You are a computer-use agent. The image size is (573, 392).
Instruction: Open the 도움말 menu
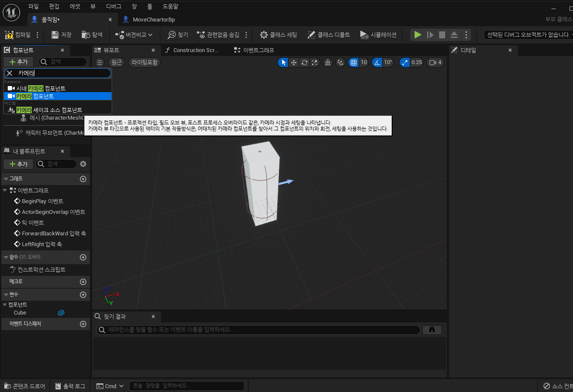[170, 6]
